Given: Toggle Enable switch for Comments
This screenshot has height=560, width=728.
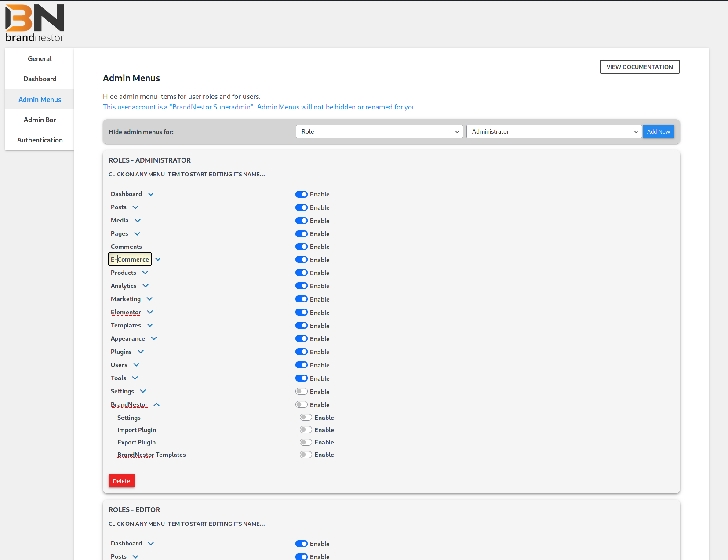Looking at the screenshot, I should pos(302,247).
